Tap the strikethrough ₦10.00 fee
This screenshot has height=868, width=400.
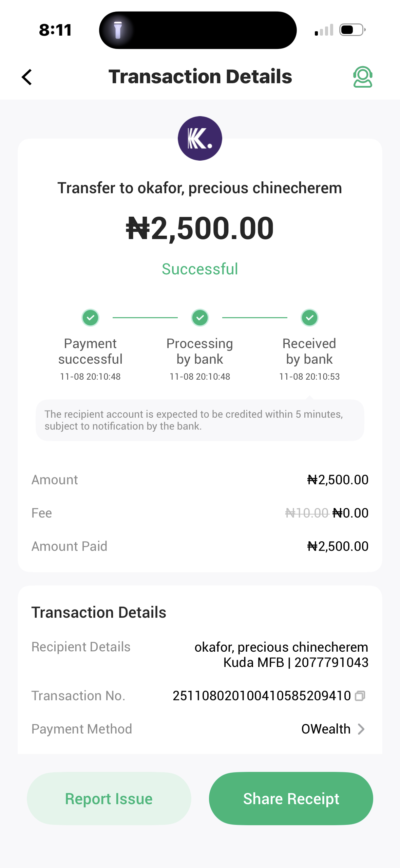(307, 513)
